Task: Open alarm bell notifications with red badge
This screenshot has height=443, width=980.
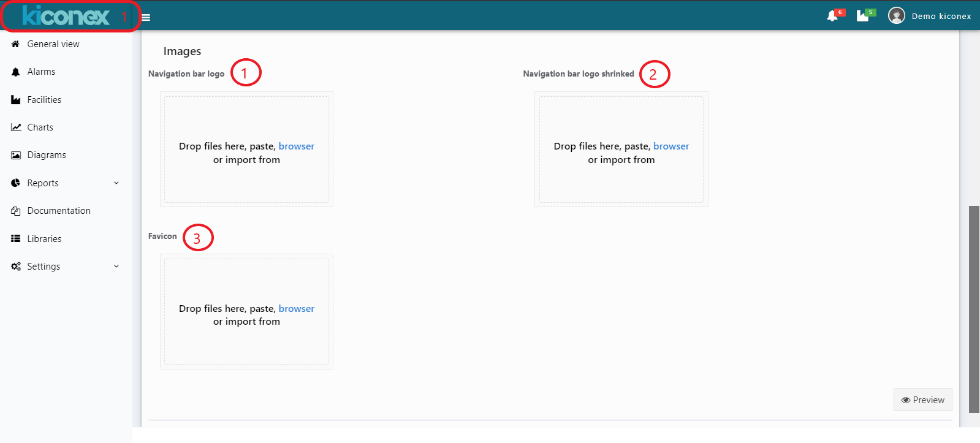Action: click(x=832, y=15)
